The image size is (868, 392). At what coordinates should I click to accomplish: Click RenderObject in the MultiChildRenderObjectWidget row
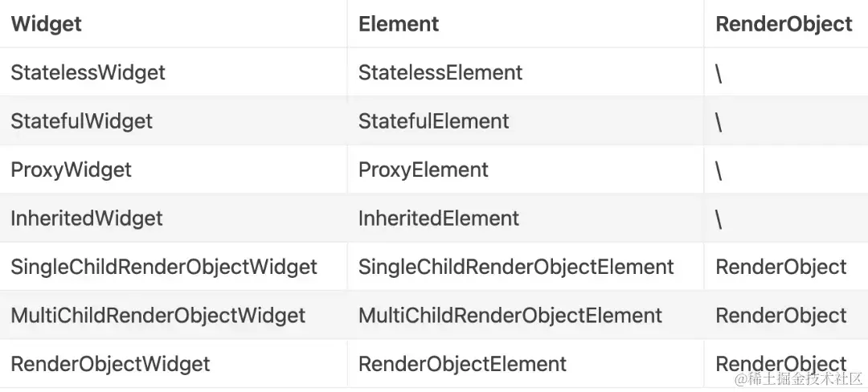tap(781, 316)
